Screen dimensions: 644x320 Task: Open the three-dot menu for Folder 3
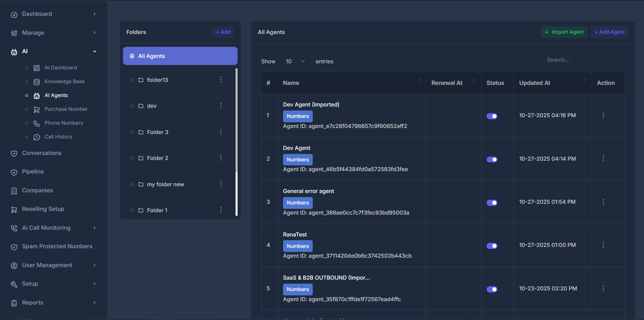point(221,132)
